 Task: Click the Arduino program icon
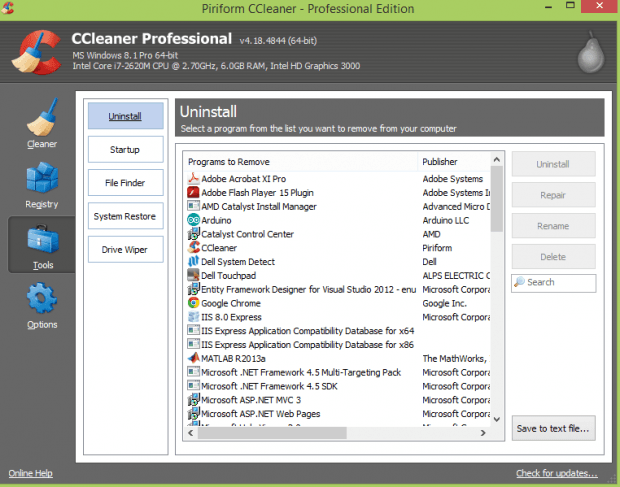pos(193,220)
